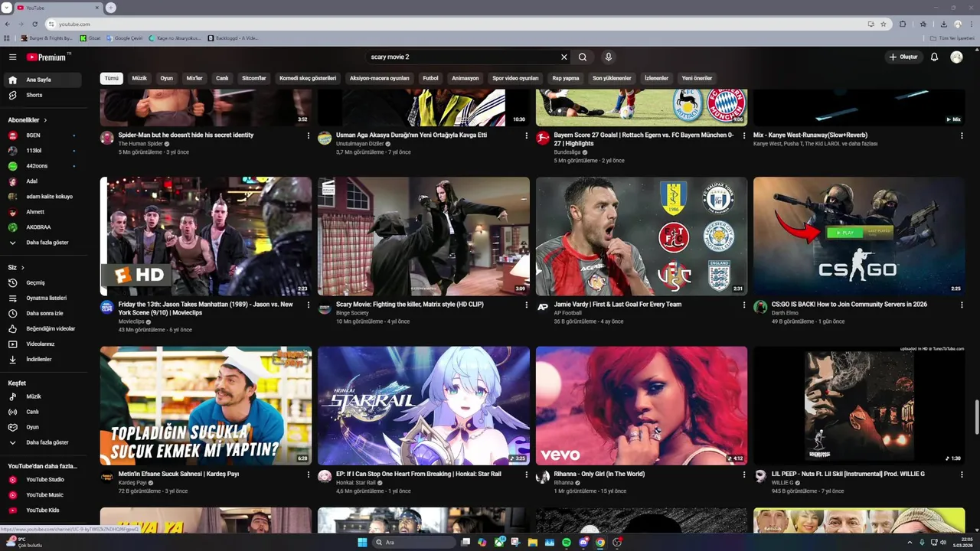Select the Tümü filter chip
The image size is (980, 551).
[x=112, y=78]
